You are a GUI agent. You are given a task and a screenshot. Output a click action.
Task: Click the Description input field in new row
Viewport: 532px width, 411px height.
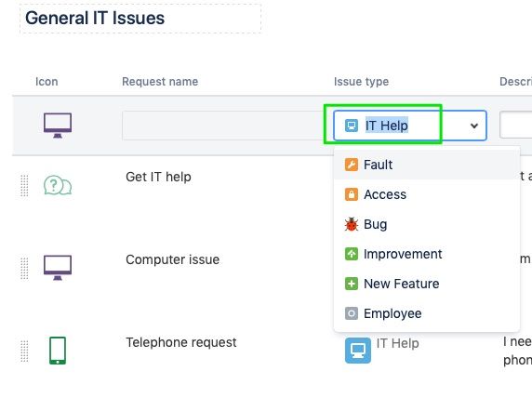pyautogui.click(x=515, y=125)
